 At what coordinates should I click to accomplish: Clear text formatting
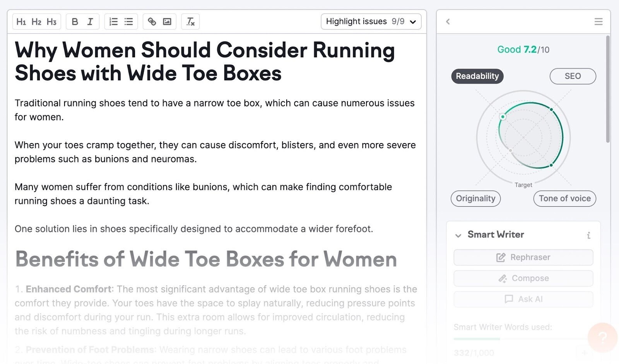191,22
